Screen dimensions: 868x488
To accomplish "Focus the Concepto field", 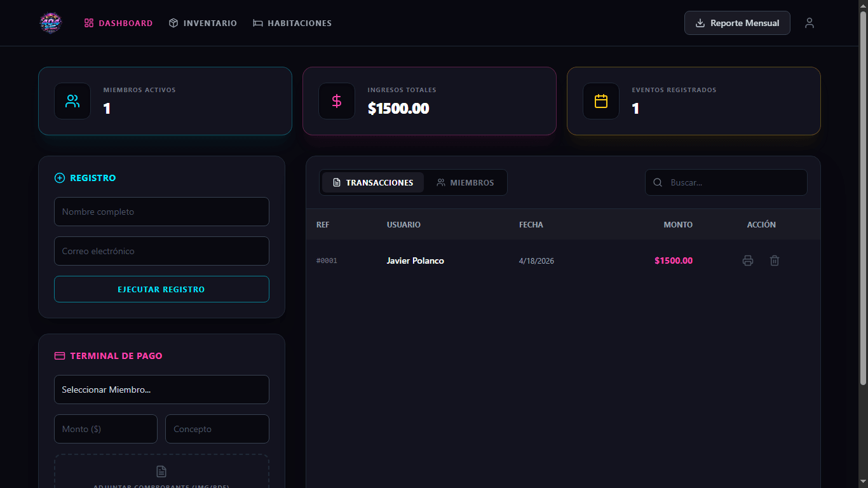I will [x=217, y=429].
